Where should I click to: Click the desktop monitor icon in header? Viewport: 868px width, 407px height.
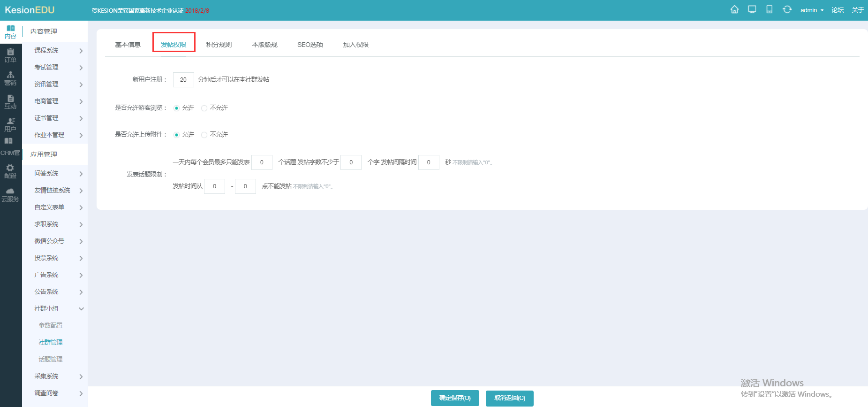[752, 10]
